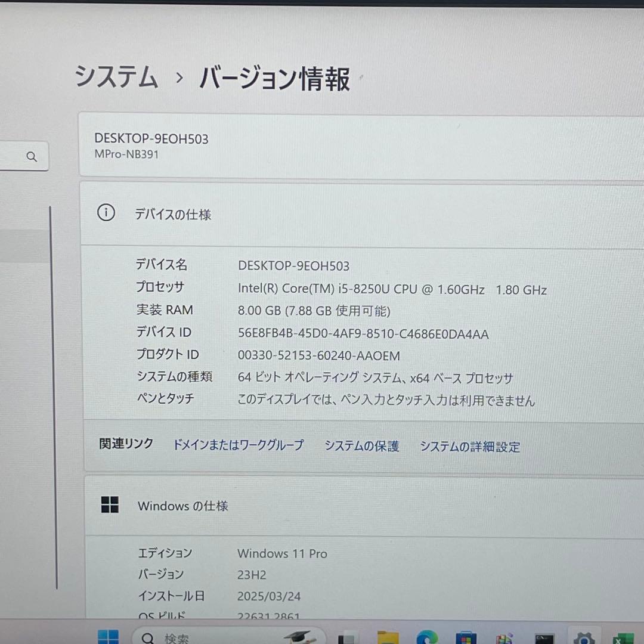Click the Windows logo beside Windows の仕様
644x644 pixels.
[110, 504]
